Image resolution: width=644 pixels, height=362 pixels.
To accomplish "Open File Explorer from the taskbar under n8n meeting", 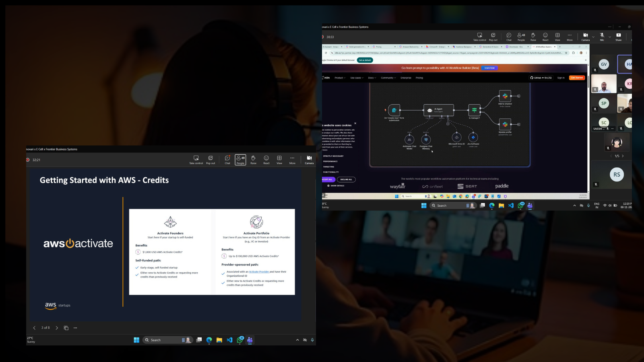I will [501, 206].
